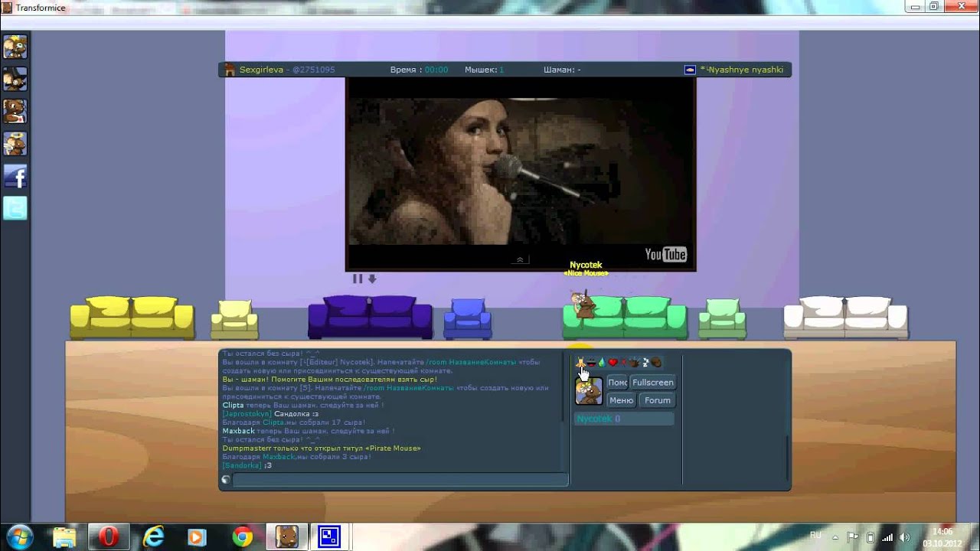Image resolution: width=980 pixels, height=551 pixels.
Task: Open the Forum button
Action: tap(657, 400)
